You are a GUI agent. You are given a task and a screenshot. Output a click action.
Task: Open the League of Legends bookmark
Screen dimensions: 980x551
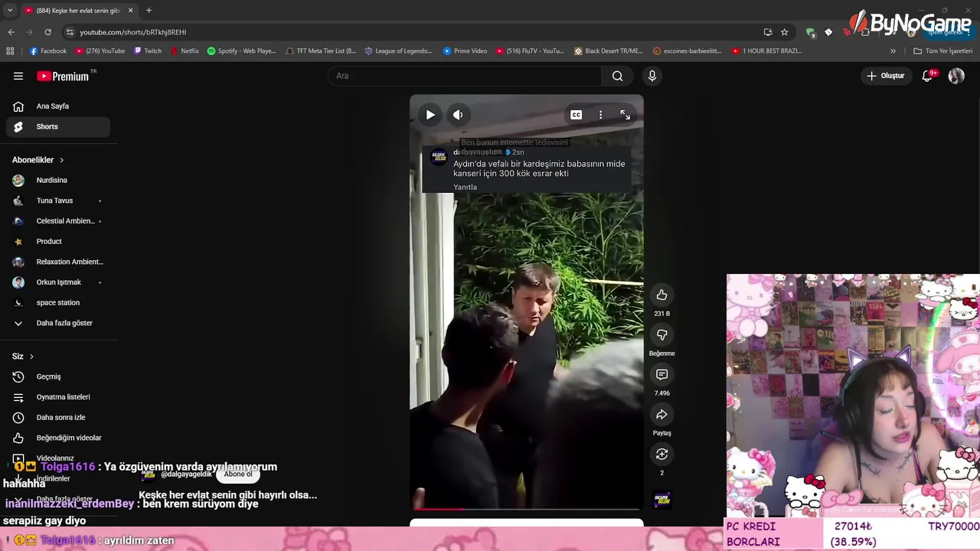pos(398,51)
